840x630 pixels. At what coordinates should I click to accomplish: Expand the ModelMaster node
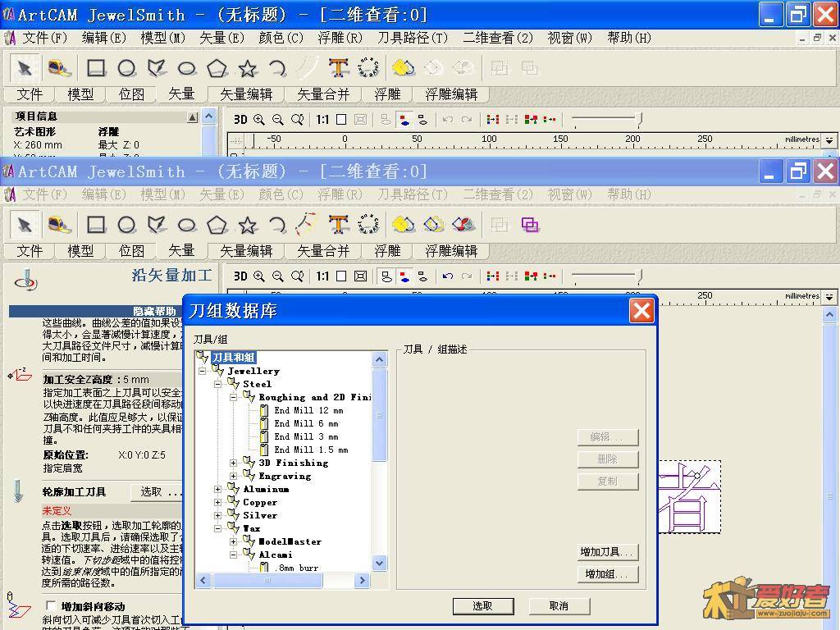pos(234,541)
